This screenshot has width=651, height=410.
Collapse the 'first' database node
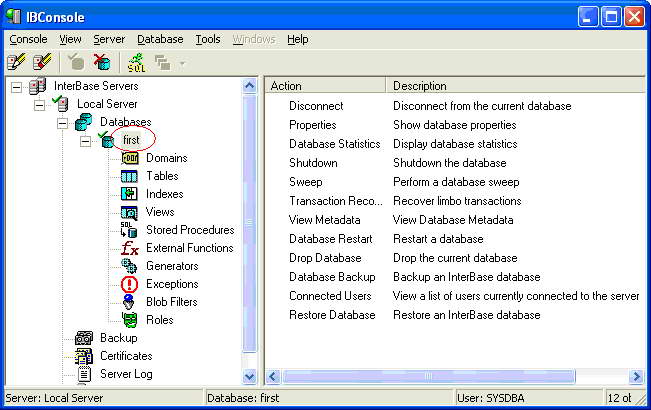85,142
